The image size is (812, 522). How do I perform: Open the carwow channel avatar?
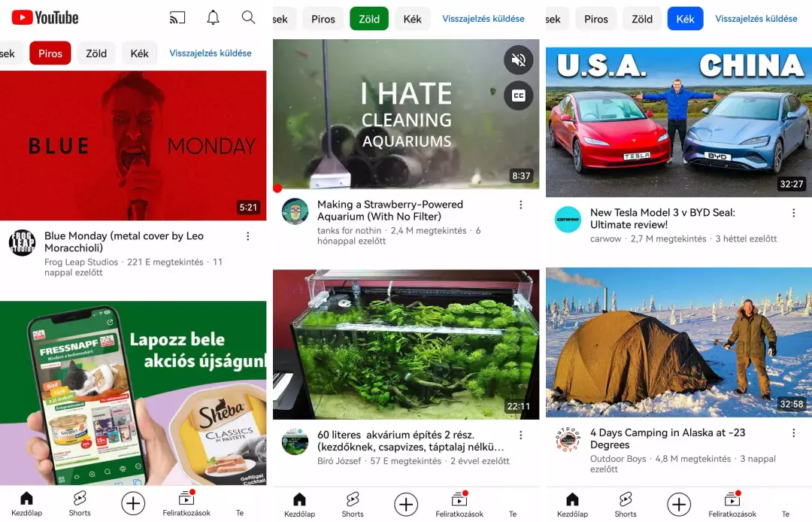(568, 220)
